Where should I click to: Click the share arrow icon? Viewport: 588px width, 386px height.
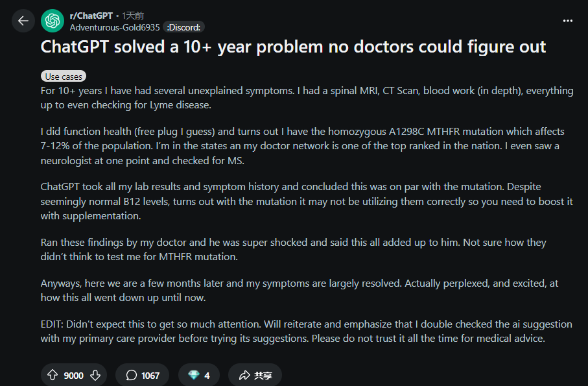(244, 375)
